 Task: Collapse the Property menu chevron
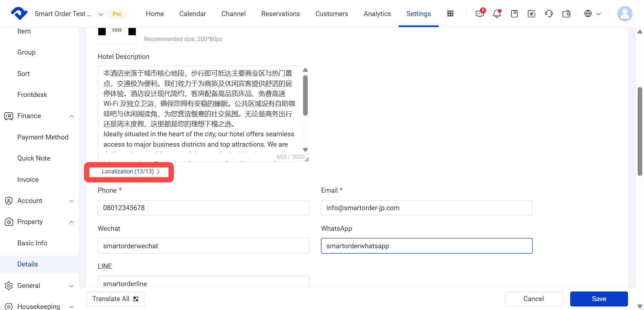pos(72,222)
